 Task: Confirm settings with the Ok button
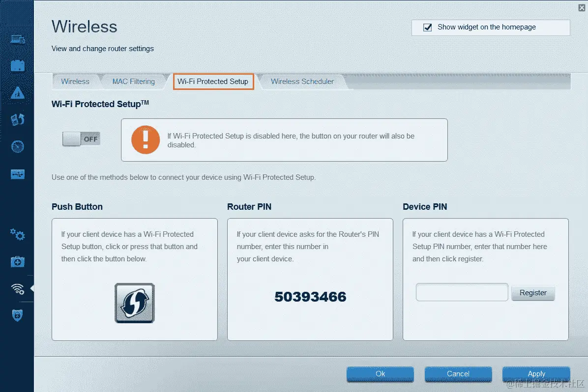pyautogui.click(x=380, y=374)
